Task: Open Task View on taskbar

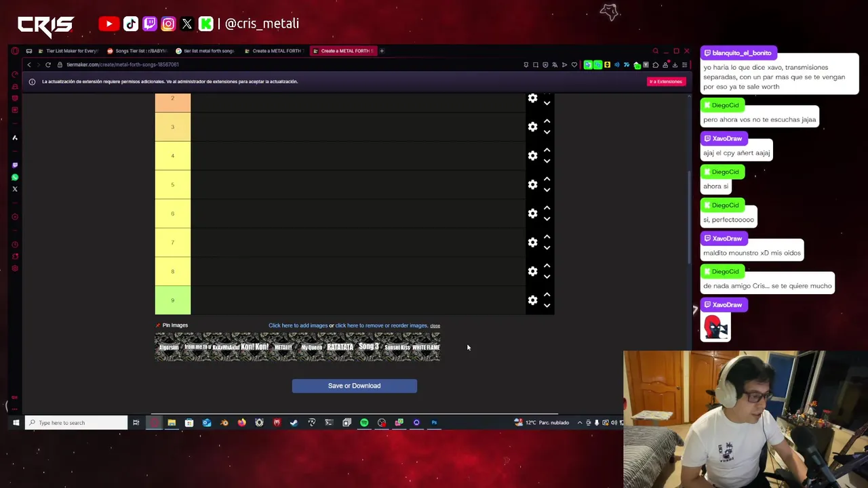Action: point(136,423)
